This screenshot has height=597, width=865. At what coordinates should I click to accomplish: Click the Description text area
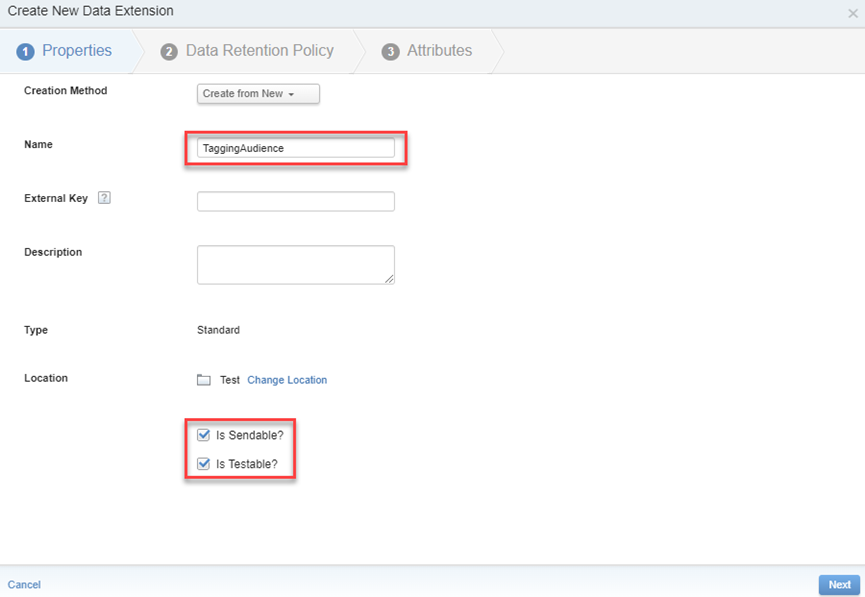296,265
